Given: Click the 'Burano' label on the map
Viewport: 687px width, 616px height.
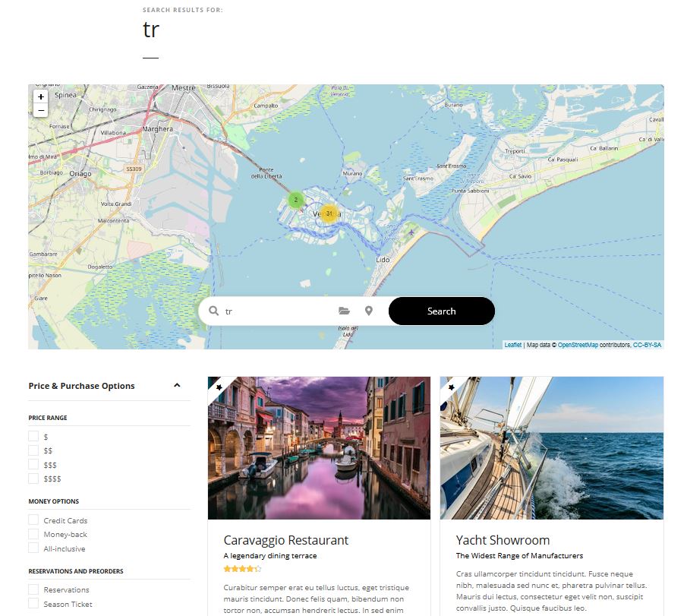Looking at the screenshot, I should (x=453, y=106).
